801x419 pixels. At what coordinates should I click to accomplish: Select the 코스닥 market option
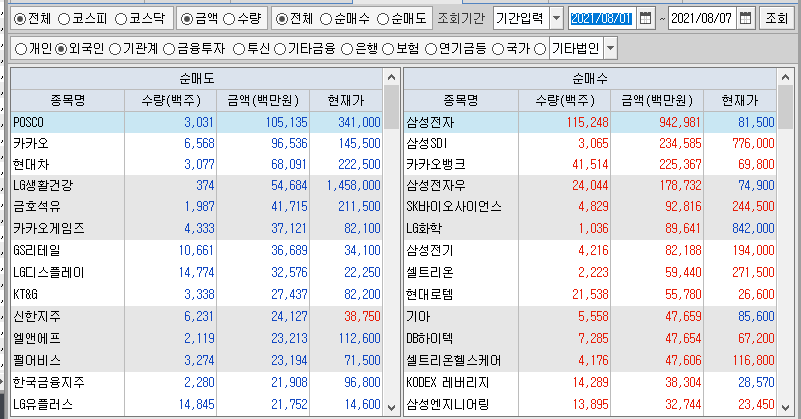coord(121,19)
